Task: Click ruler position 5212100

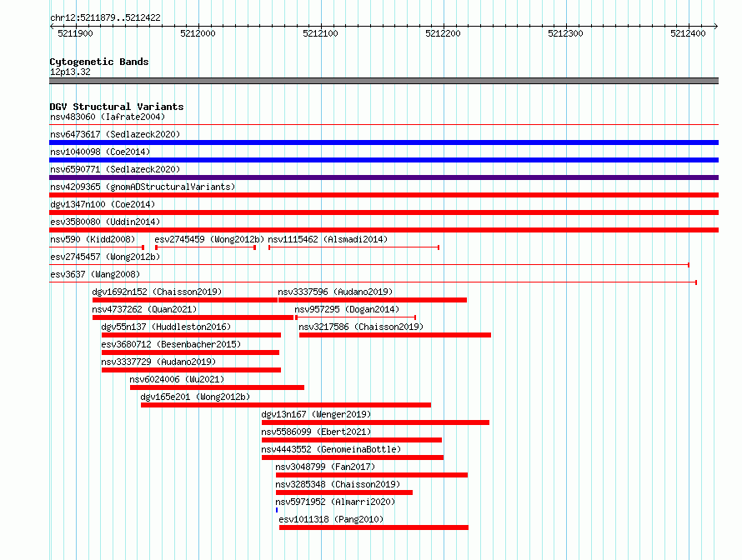Action: [x=320, y=33]
